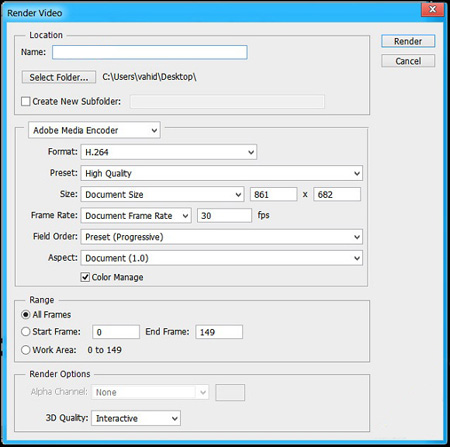Open the 3D Quality Interactive dropdown

[x=136, y=418]
